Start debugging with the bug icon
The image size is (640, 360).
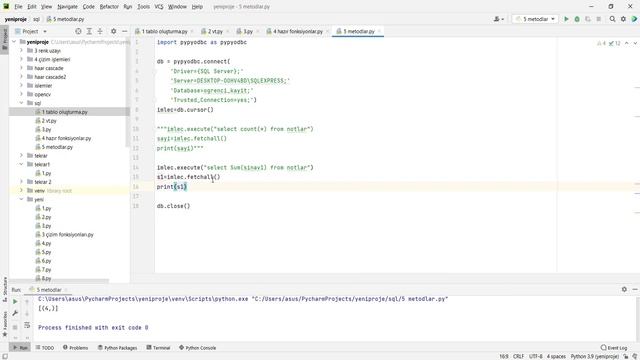click(577, 19)
